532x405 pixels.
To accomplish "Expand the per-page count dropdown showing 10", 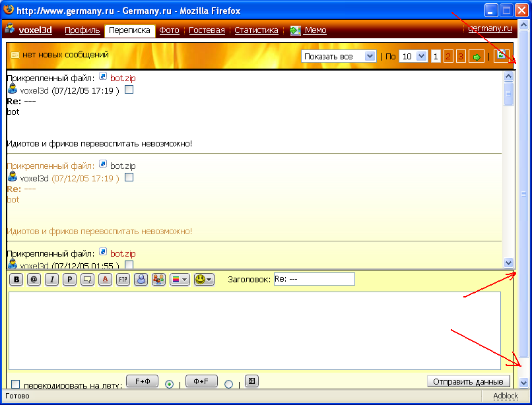I will click(x=413, y=57).
